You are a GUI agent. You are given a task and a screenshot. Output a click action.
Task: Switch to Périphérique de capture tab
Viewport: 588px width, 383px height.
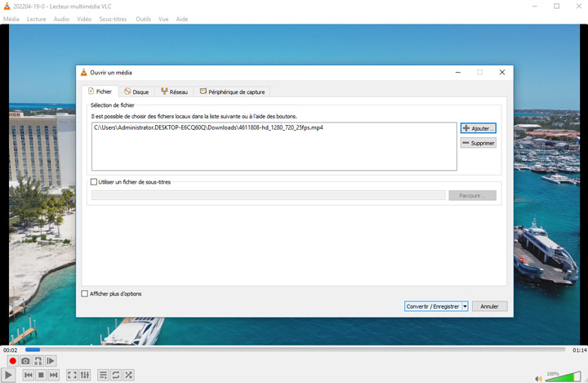pyautogui.click(x=232, y=91)
